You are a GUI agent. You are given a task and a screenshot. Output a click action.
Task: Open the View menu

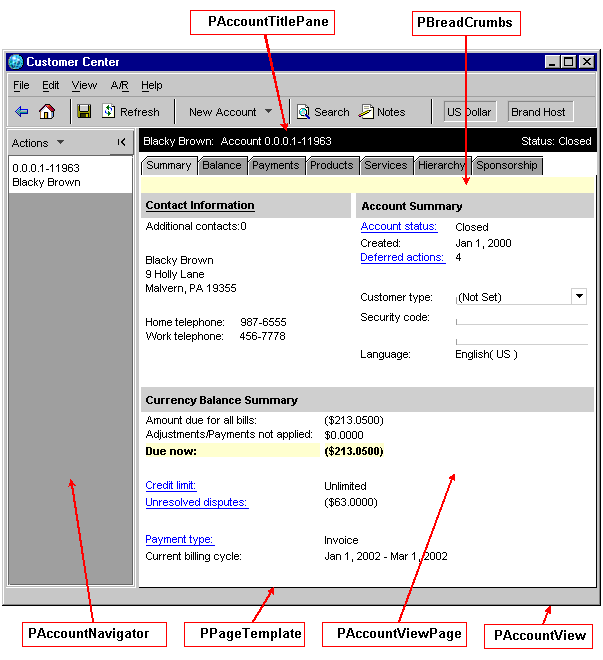point(84,85)
